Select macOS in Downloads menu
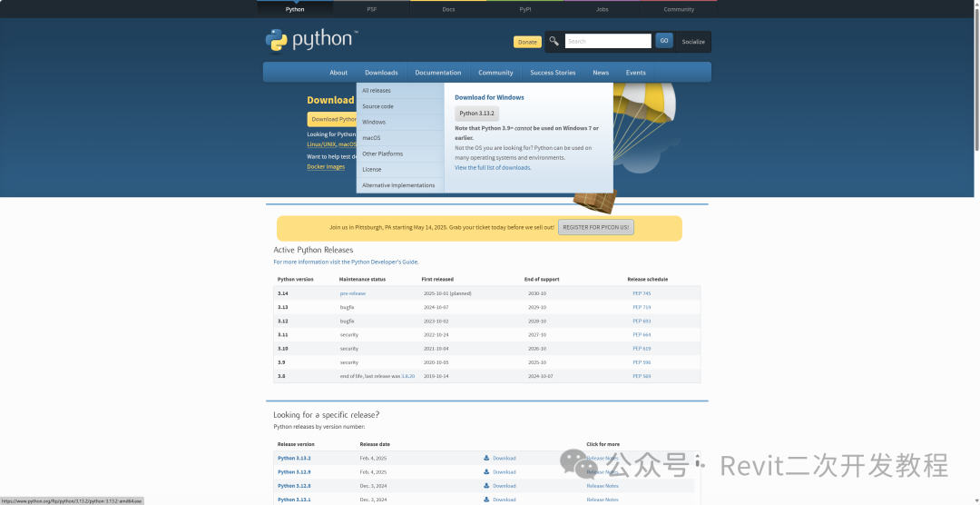This screenshot has width=980, height=505. tap(400, 138)
